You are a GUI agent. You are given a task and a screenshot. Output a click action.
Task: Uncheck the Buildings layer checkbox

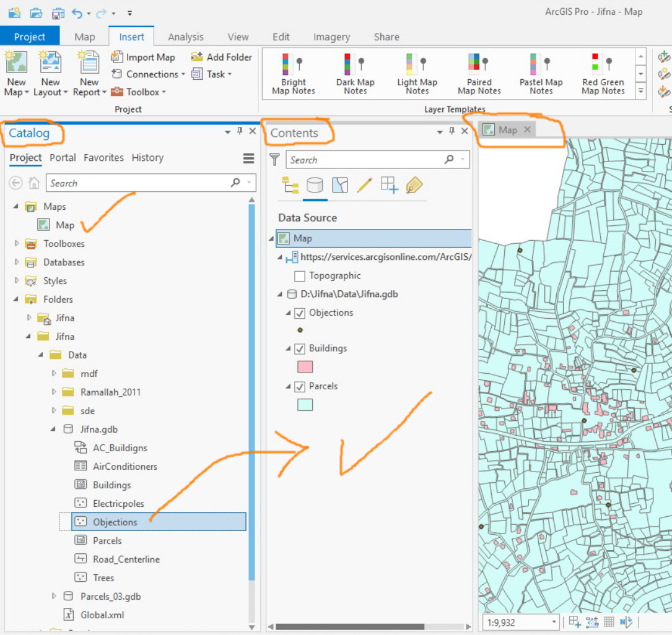coord(300,349)
